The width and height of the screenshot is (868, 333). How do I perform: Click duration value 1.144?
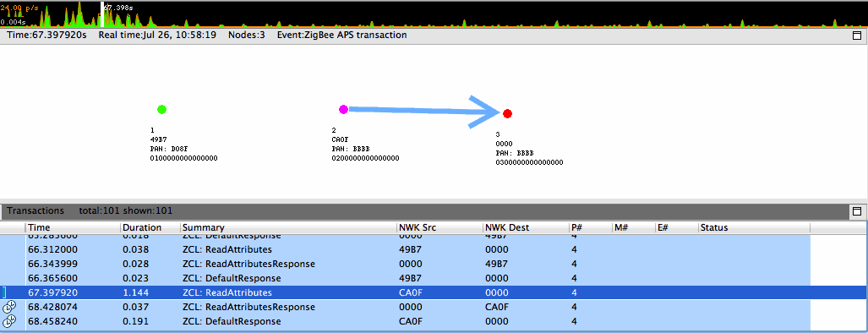[x=135, y=292]
